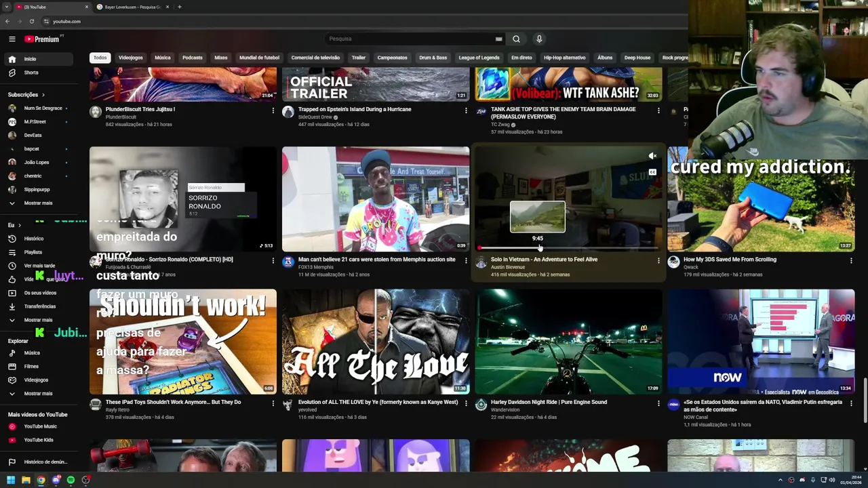The height and width of the screenshot is (488, 868).
Task: Open more options for 3DS scrolling video
Action: pos(851,260)
